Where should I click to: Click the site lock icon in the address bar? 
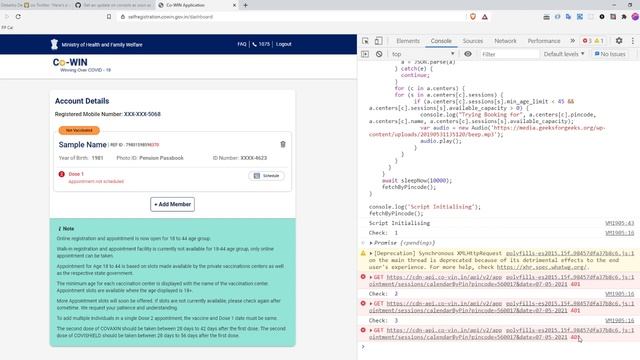tap(122, 17)
